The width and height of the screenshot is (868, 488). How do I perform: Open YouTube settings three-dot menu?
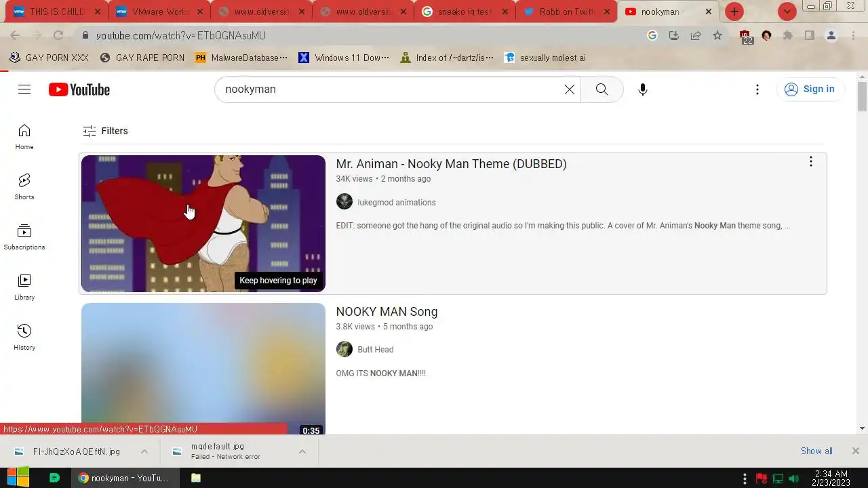pyautogui.click(x=757, y=89)
